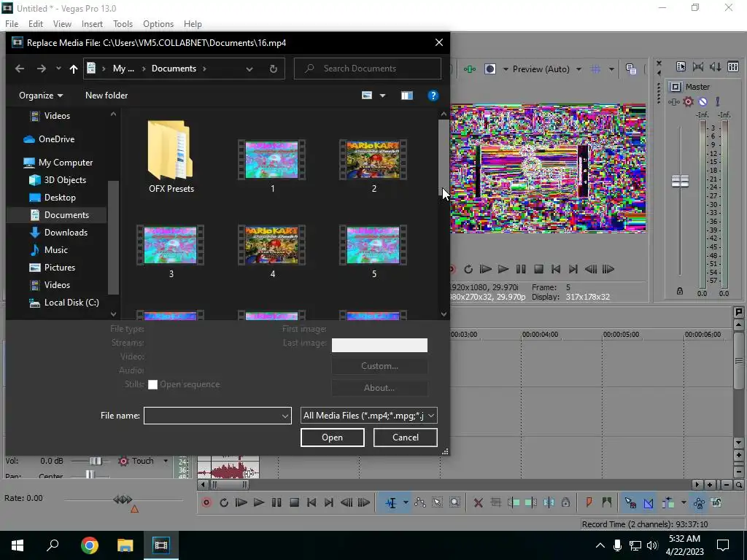Click the Split event icon

tap(549, 502)
